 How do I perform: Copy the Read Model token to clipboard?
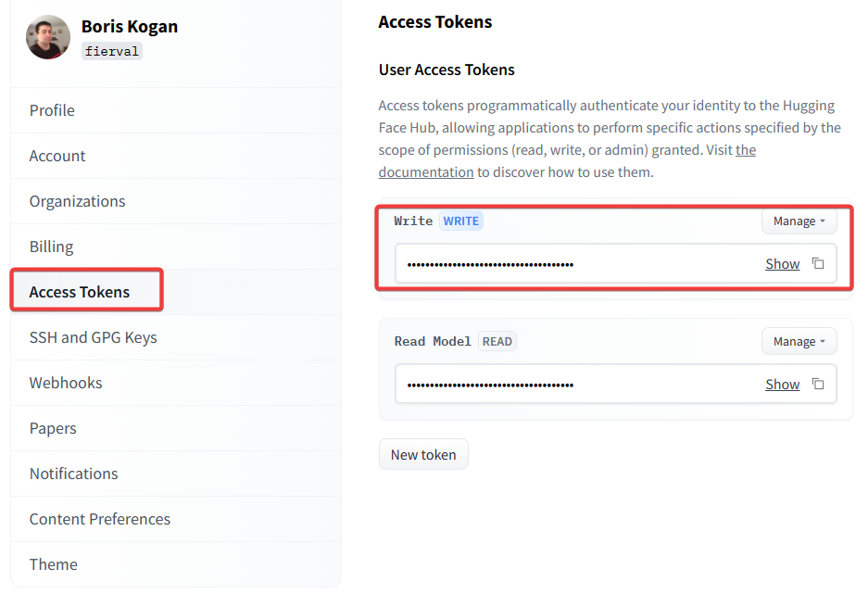(818, 384)
